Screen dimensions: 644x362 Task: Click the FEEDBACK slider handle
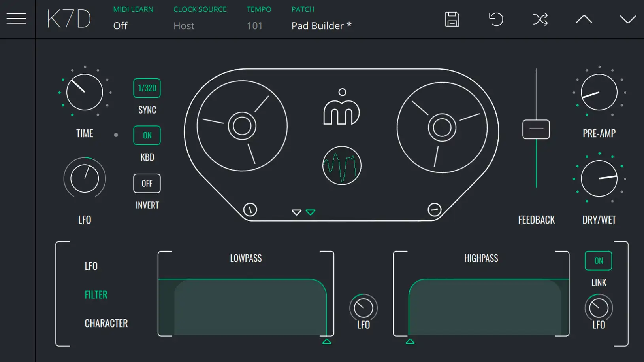click(x=536, y=129)
